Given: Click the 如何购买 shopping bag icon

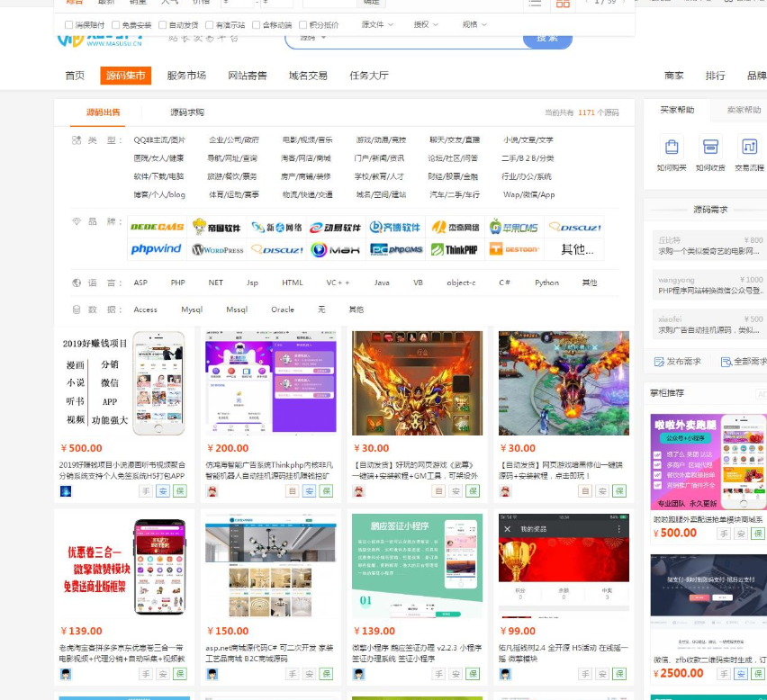Looking at the screenshot, I should [671, 147].
